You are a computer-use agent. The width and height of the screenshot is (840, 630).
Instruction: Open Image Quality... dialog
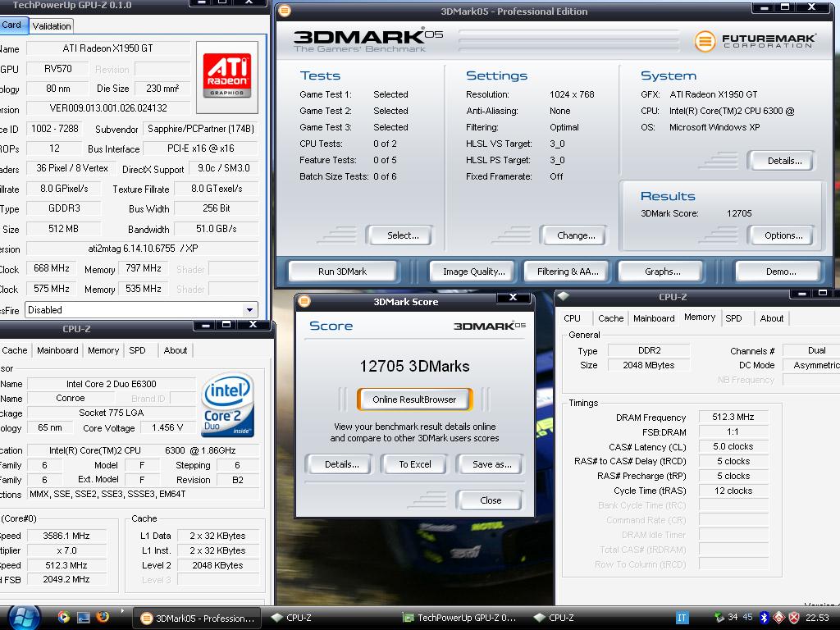(473, 272)
